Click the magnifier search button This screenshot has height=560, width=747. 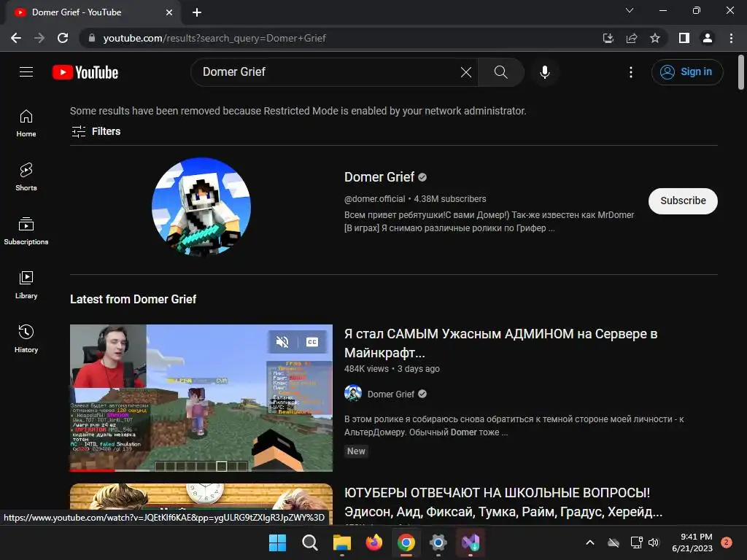pos(500,72)
